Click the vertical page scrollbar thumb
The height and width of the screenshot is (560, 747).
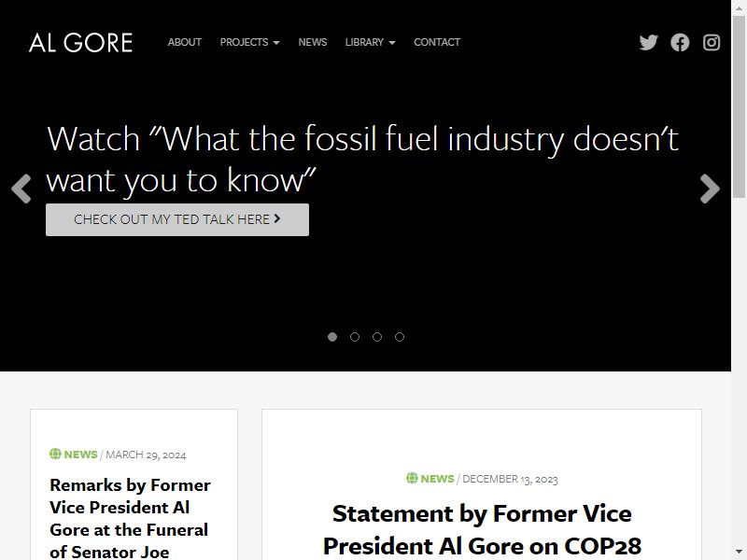click(x=739, y=106)
